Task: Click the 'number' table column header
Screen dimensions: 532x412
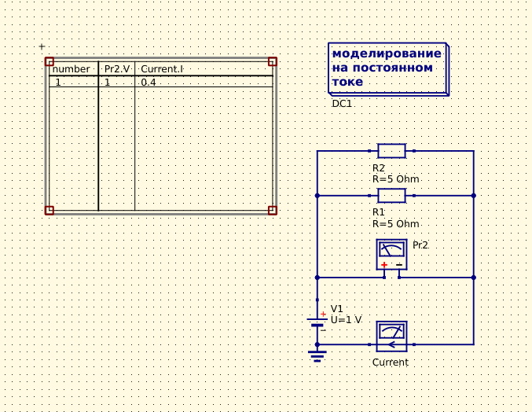Action: (72, 69)
